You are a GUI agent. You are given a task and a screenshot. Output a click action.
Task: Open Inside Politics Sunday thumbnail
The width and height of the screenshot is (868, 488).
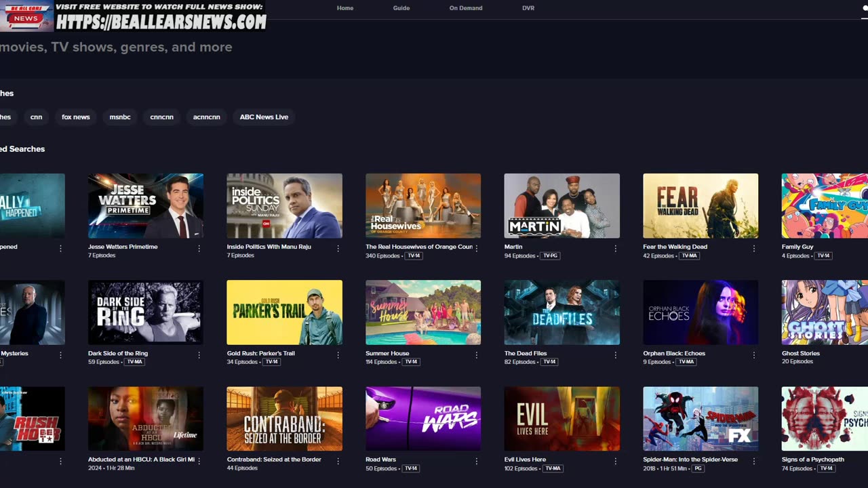tap(284, 205)
